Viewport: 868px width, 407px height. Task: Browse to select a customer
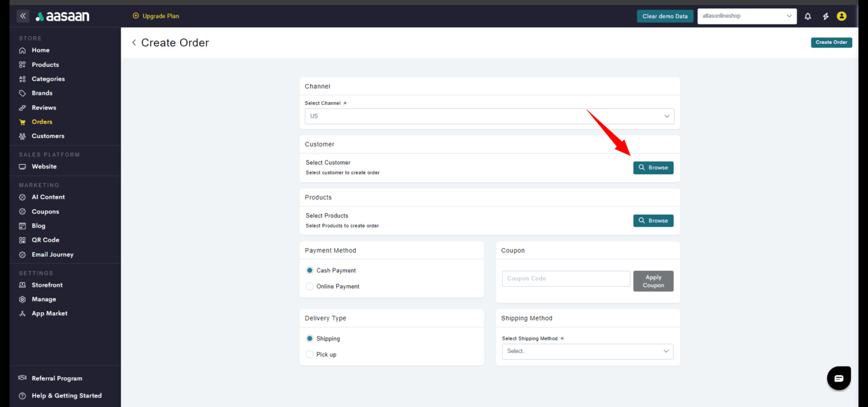[653, 168]
